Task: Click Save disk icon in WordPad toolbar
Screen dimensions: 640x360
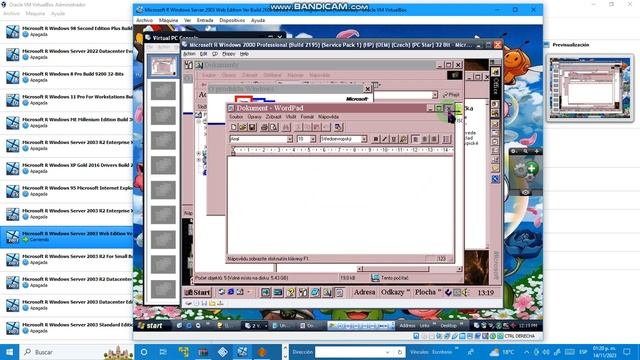Action: point(252,127)
